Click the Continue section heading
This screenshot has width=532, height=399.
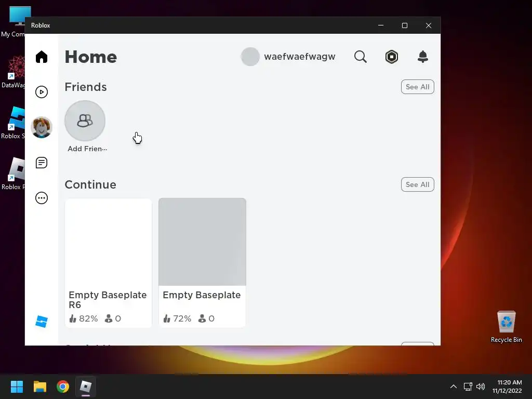tap(90, 184)
